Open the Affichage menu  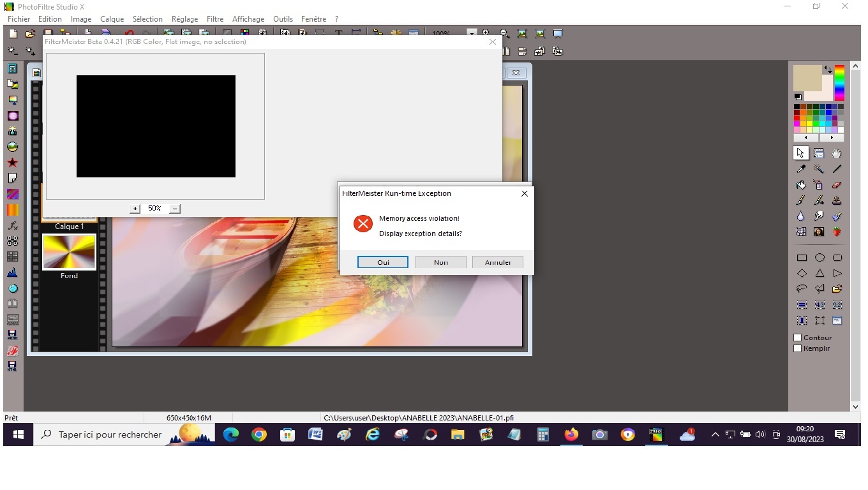[248, 19]
